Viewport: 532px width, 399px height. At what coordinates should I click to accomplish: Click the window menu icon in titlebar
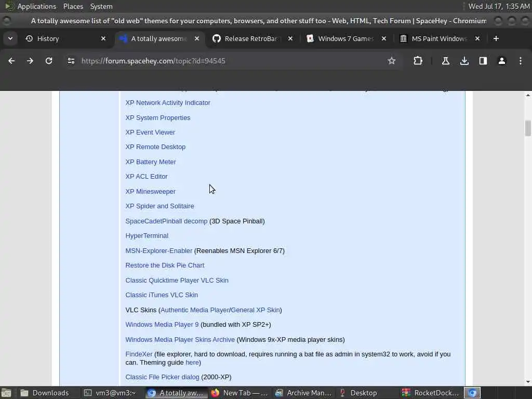(x=7, y=21)
